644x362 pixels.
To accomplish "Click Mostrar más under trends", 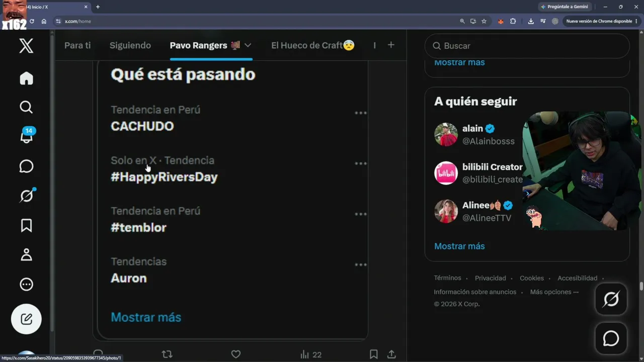I will (146, 317).
